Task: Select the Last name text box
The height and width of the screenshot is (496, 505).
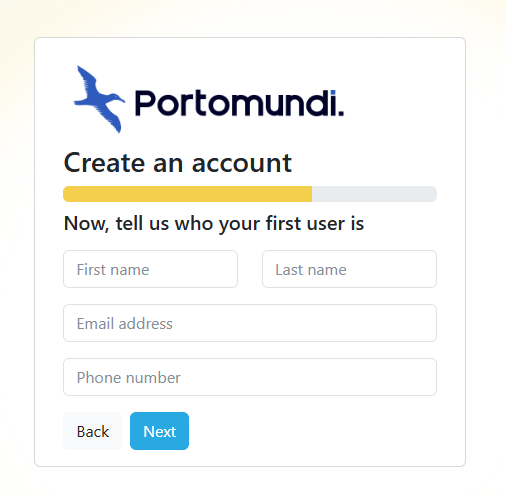Action: (x=349, y=269)
